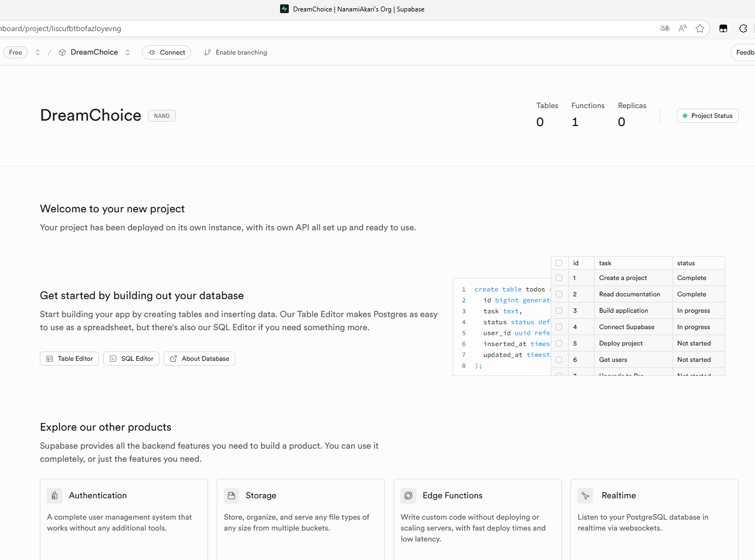Open the browser translate page icon
The width and height of the screenshot is (755, 560).
click(665, 28)
